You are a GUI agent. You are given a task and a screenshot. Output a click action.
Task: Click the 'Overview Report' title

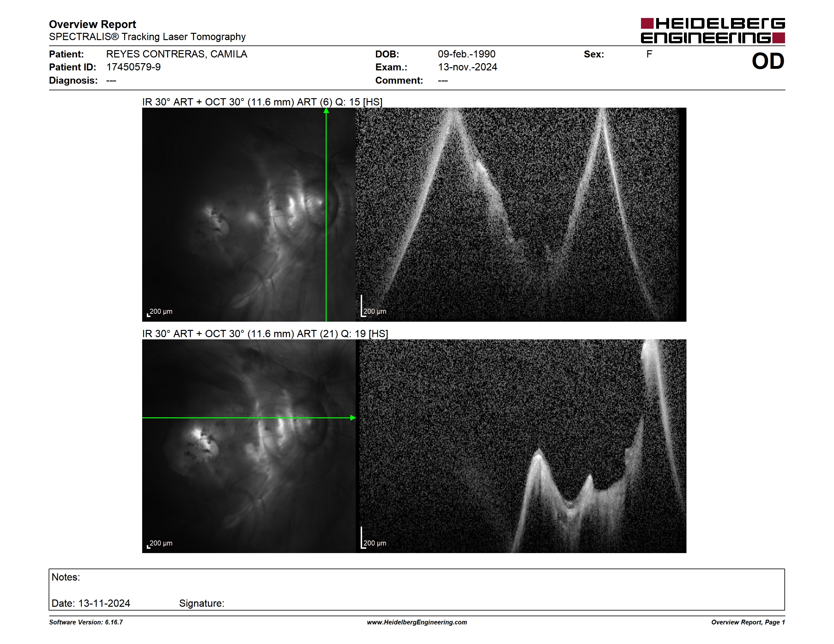click(x=93, y=24)
